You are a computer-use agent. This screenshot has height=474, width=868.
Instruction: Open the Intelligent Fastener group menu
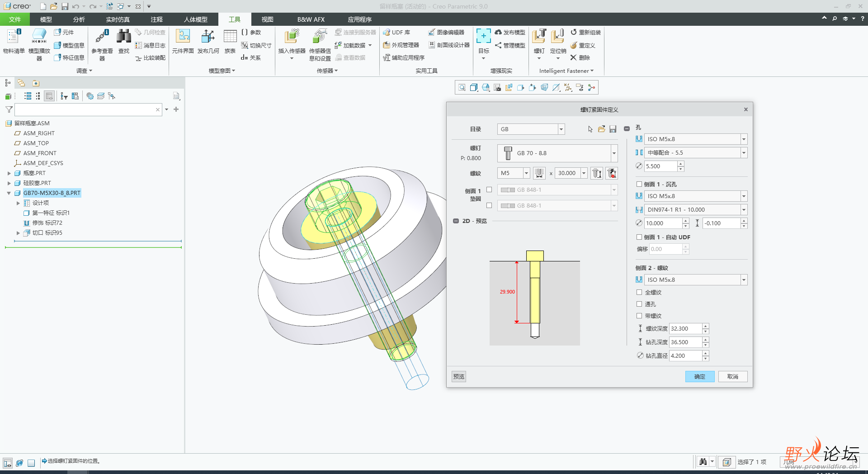click(x=566, y=71)
